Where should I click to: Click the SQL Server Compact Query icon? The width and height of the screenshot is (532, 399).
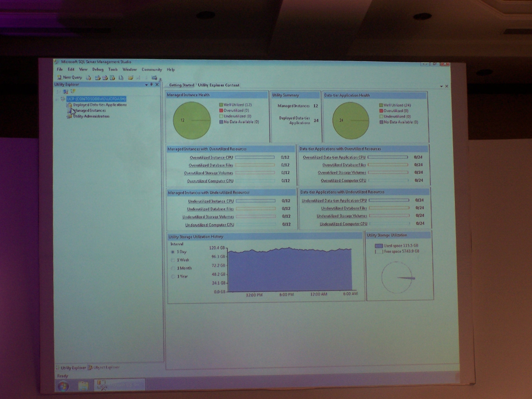(121, 77)
